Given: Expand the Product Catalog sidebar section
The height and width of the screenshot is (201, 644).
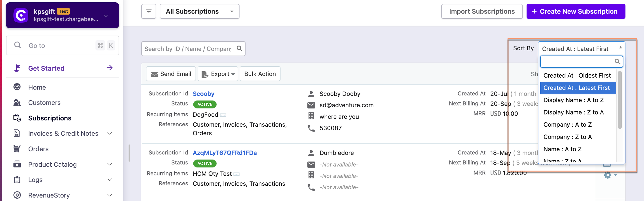Looking at the screenshot, I should click(110, 164).
